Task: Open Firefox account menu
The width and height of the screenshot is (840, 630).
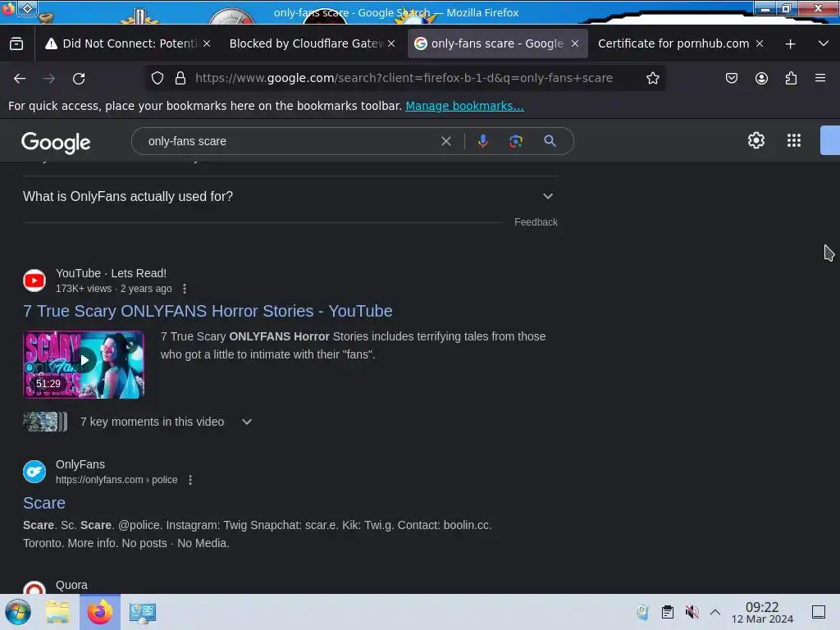Action: point(761,78)
